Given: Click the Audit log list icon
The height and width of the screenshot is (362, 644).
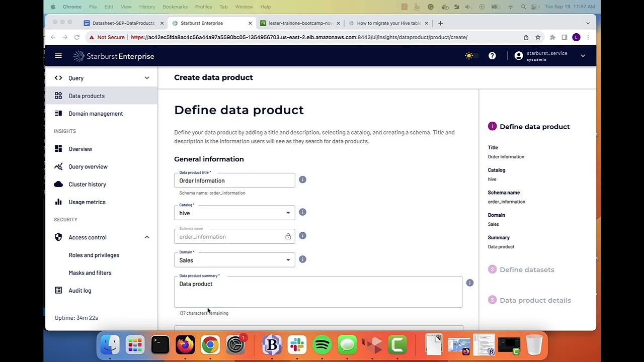Looking at the screenshot, I should tap(58, 290).
